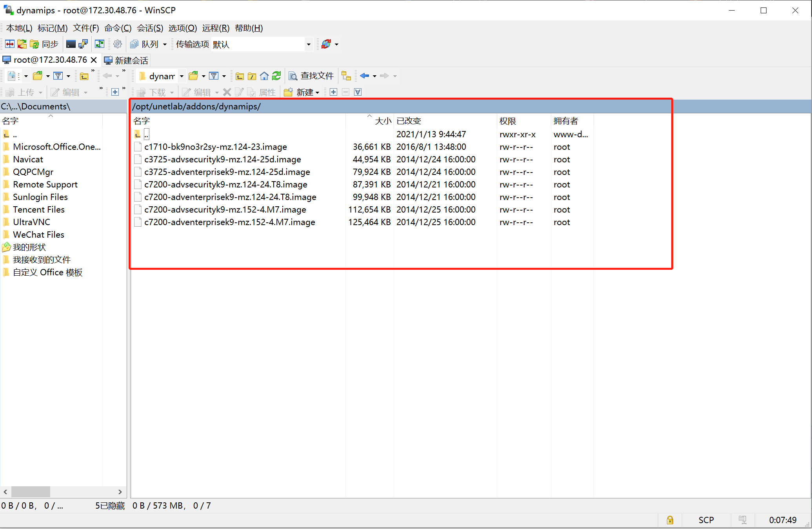Viewport: 812px width, 529px height.
Task: Open the 新建会话 new session tab
Action: tap(126, 60)
